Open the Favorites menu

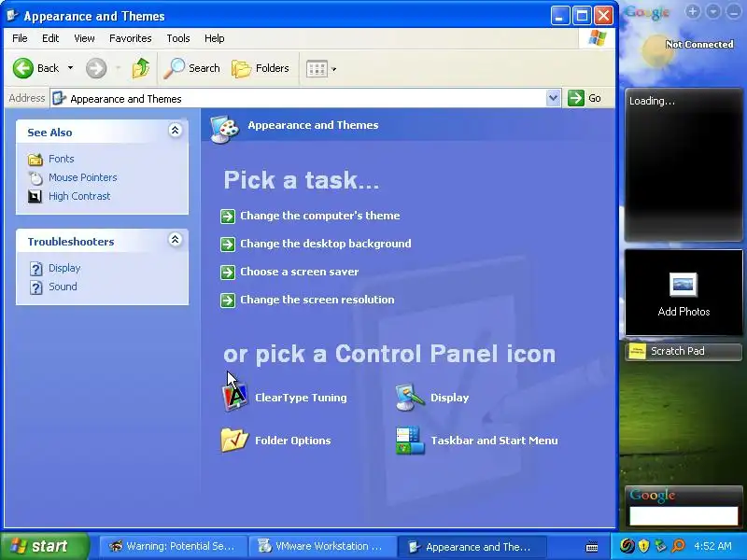coord(130,38)
